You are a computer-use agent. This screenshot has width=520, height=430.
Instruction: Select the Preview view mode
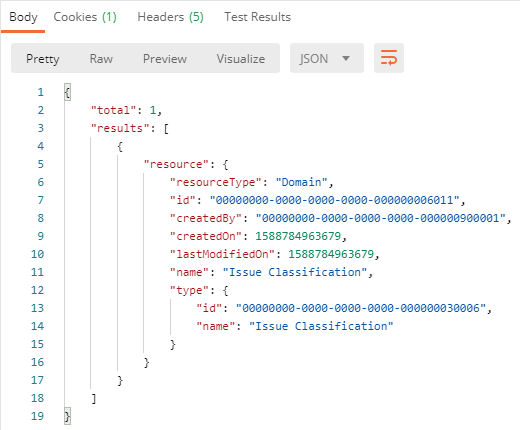pos(165,59)
